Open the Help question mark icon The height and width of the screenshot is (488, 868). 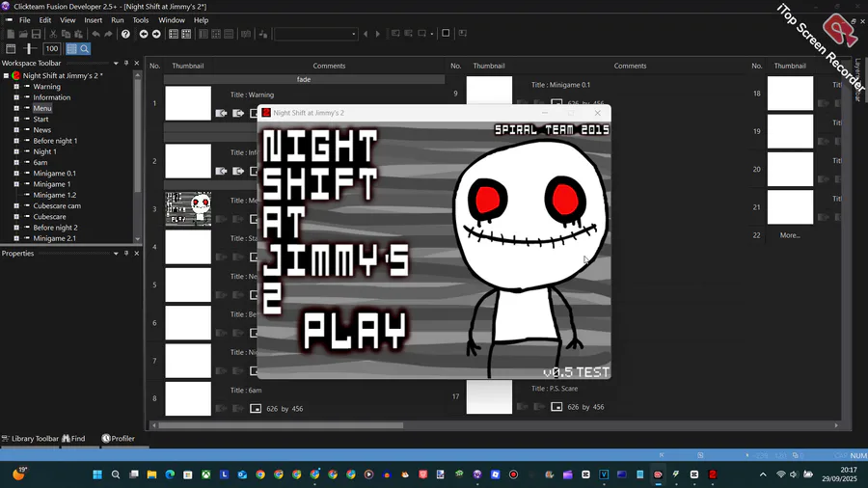click(x=125, y=34)
